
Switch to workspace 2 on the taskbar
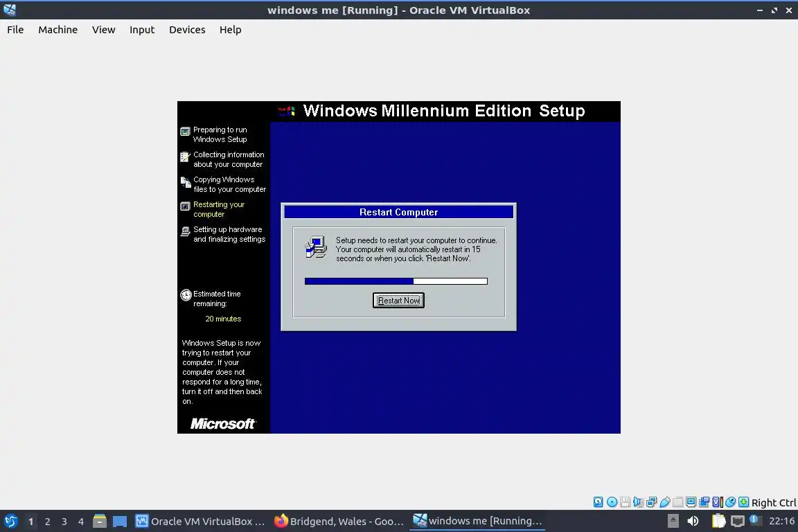47,522
